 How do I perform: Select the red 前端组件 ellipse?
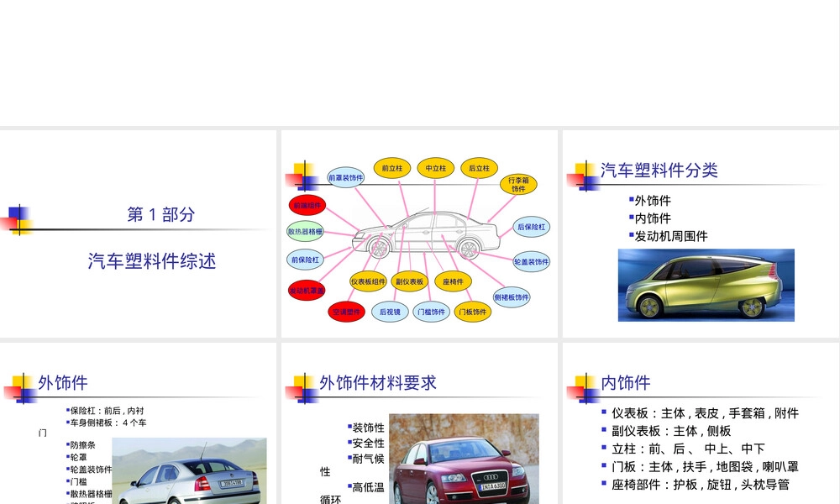coord(307,205)
